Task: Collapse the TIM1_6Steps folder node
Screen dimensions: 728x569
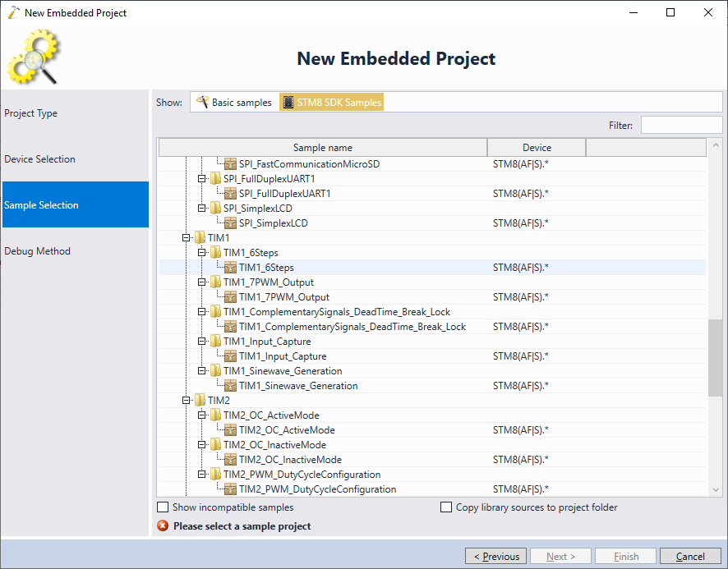Action: click(x=201, y=252)
